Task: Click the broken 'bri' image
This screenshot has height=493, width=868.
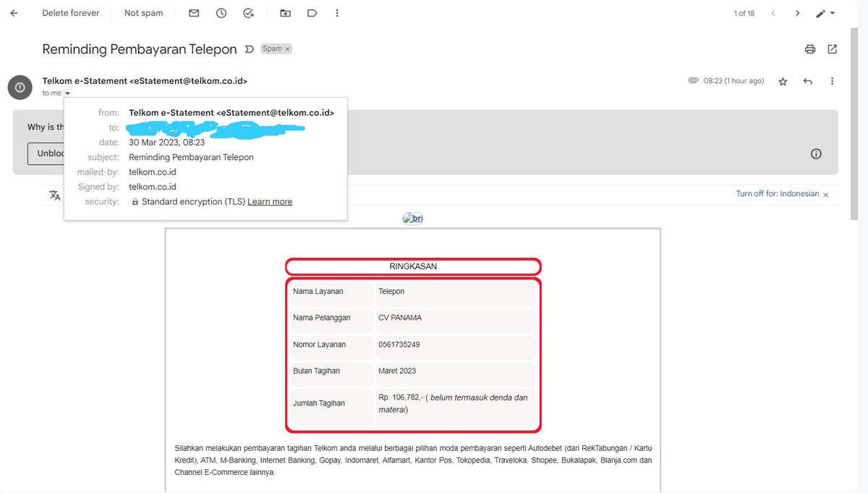Action: point(412,218)
